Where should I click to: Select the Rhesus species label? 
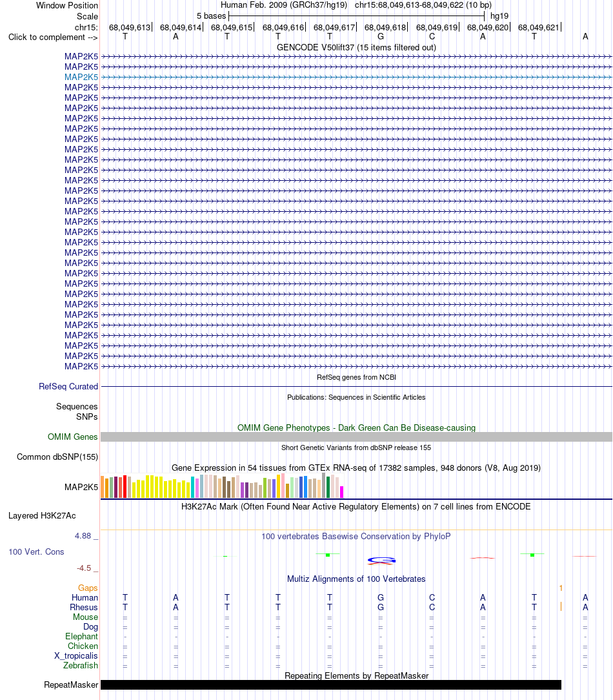pos(83,607)
